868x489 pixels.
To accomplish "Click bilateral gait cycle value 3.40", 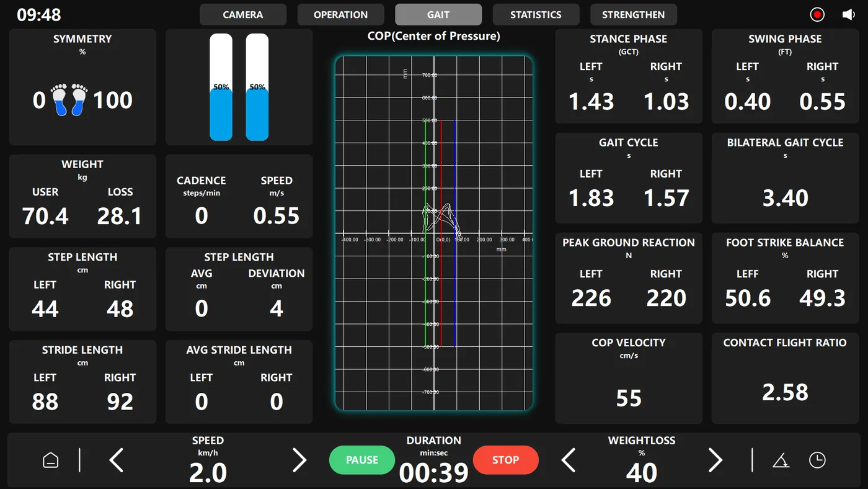I will (x=786, y=198).
